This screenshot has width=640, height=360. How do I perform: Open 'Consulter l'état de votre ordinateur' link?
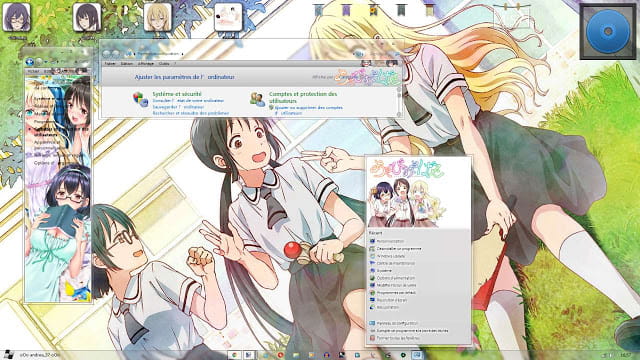[188, 100]
